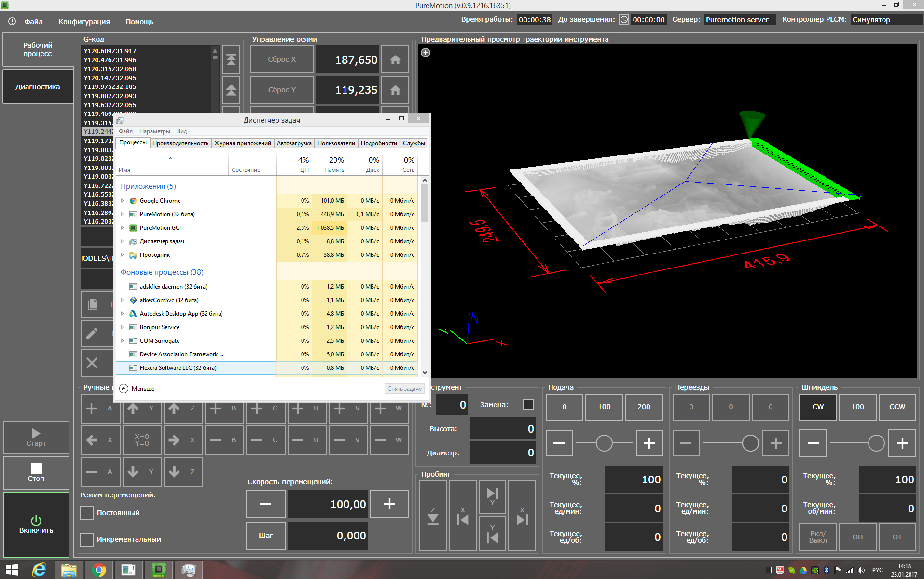The height and width of the screenshot is (579, 924).
Task: Open Google Chrome from the taskbar
Action: click(99, 570)
